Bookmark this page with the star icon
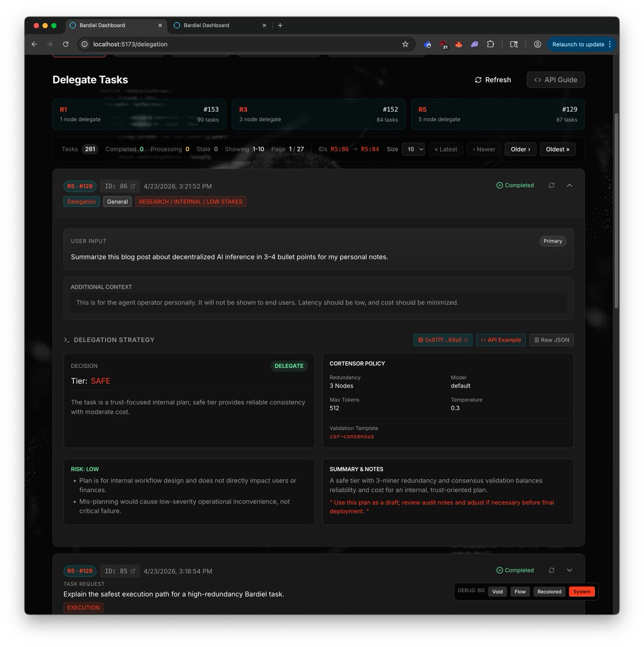This screenshot has width=644, height=647. 405,44
